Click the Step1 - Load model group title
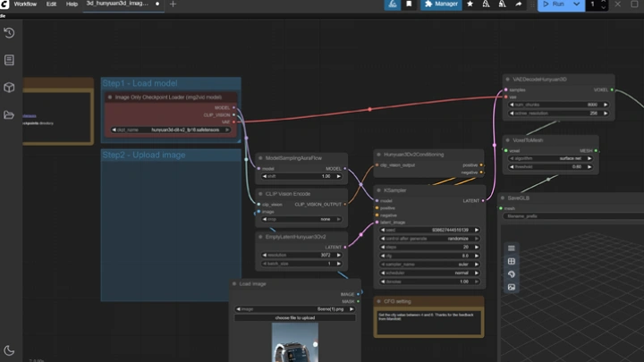The image size is (644, 362). 140,83
